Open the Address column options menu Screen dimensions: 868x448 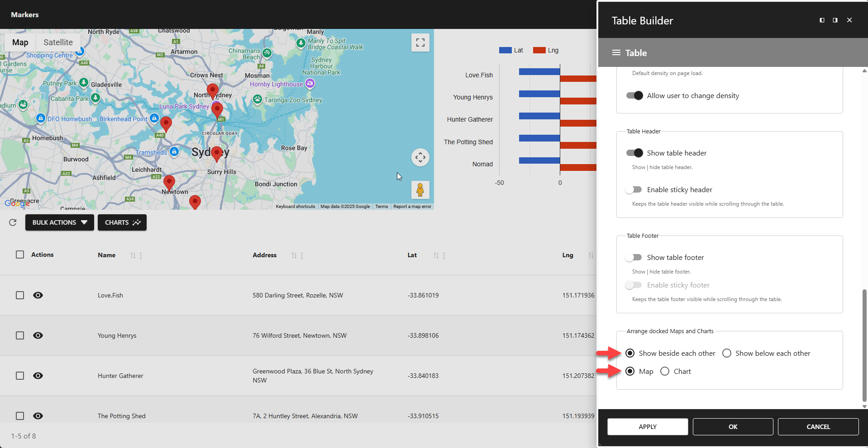302,255
